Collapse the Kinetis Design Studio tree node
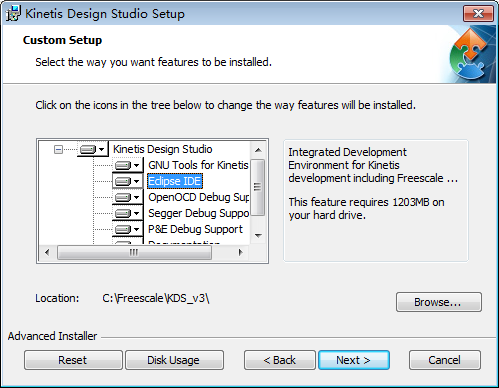The width and height of the screenshot is (499, 388). click(58, 149)
